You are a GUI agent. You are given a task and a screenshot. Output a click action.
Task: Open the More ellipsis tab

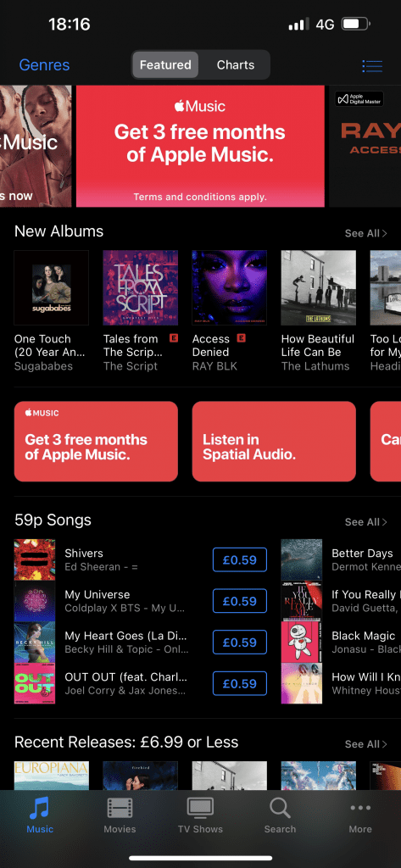click(x=360, y=808)
